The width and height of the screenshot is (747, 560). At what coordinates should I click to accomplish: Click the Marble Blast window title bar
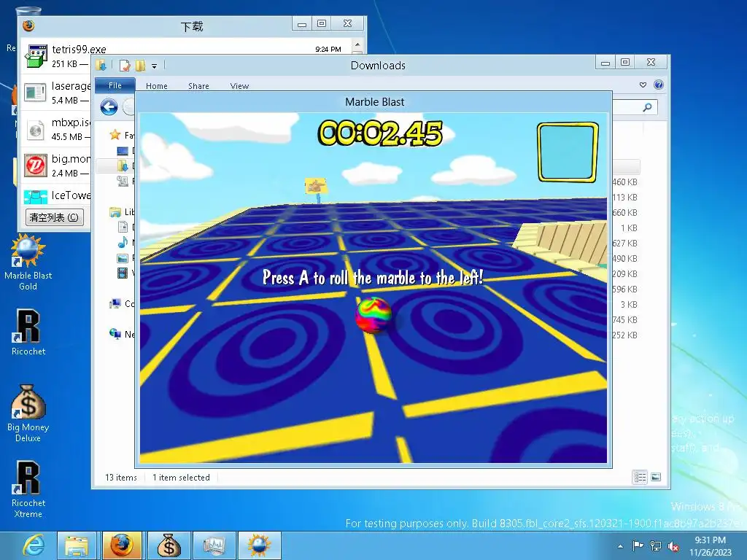374,101
